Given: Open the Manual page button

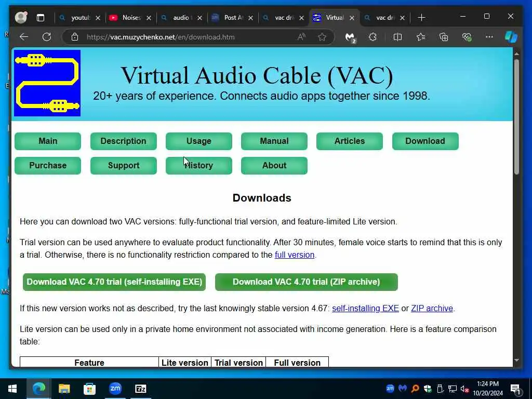Looking at the screenshot, I should coord(274,141).
